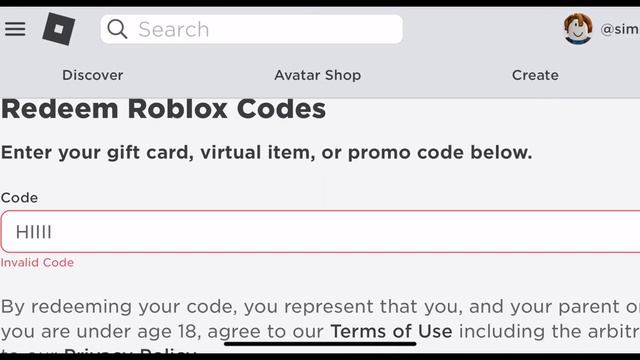Open the Avatar Shop tab
The width and height of the screenshot is (640, 360).
point(318,75)
